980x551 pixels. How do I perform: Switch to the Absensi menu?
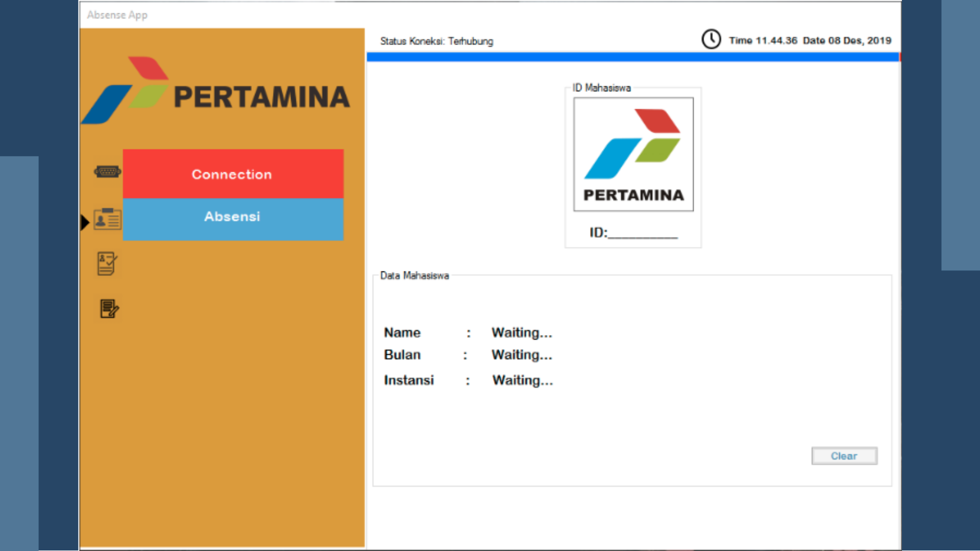[x=233, y=219]
